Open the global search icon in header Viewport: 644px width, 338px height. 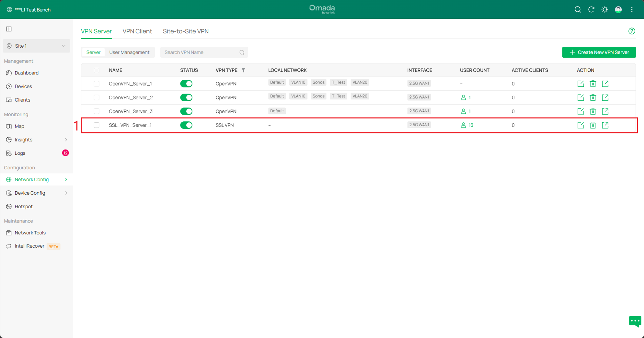coord(578,10)
